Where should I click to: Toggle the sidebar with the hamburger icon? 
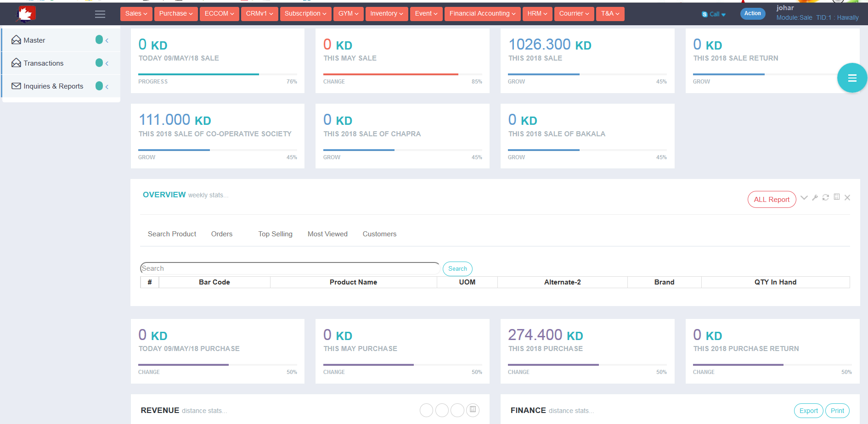100,14
